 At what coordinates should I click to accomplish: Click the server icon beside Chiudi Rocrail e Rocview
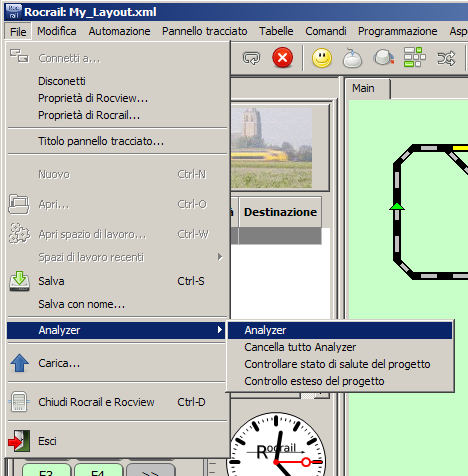[19, 402]
